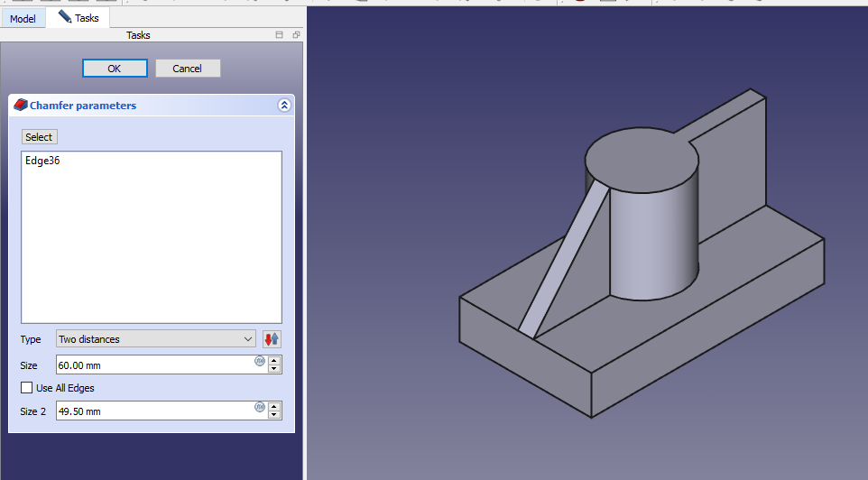The height and width of the screenshot is (480, 868).
Task: Switch to the Model tab
Action: 23,18
